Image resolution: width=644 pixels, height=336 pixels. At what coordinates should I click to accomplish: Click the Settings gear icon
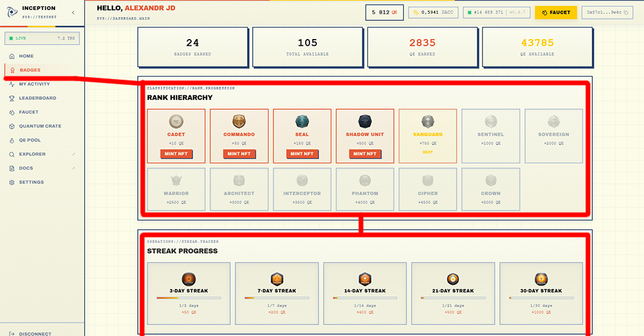tap(12, 182)
